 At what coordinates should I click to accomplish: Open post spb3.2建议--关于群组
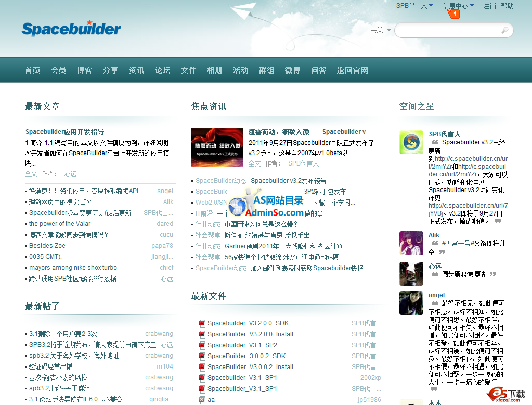click(x=59, y=388)
